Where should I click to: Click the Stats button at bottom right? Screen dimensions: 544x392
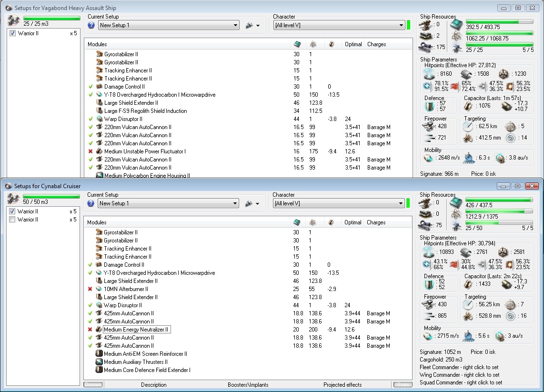pos(403,385)
